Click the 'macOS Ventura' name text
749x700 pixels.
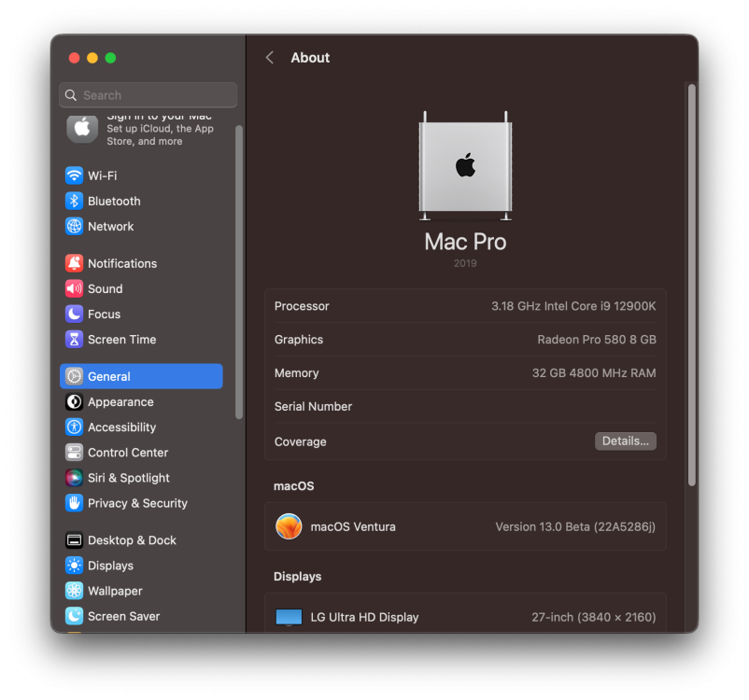tap(353, 526)
